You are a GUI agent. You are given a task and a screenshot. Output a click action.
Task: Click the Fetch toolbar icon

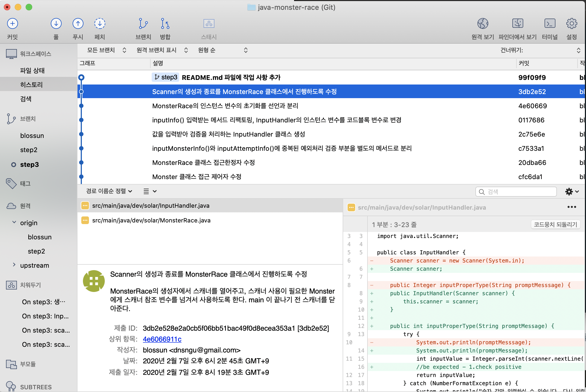click(100, 24)
